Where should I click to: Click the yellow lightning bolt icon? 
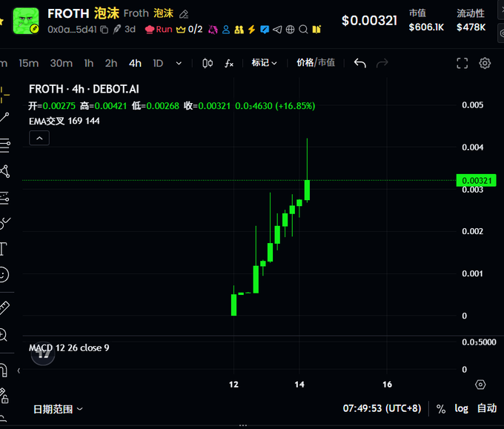252,30
